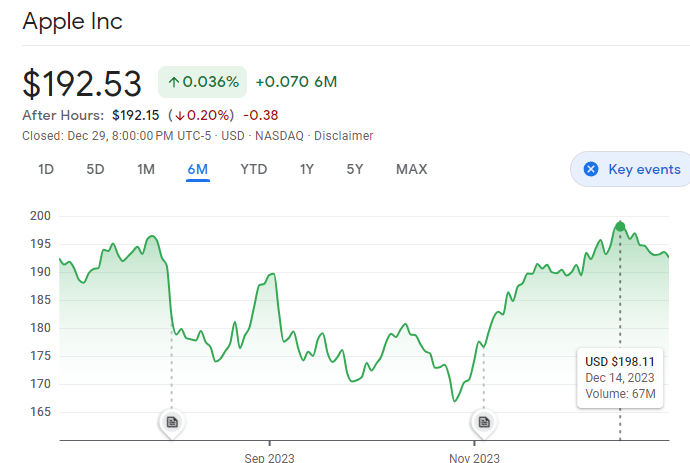Click the green data point on Dec 14

[x=620, y=227]
